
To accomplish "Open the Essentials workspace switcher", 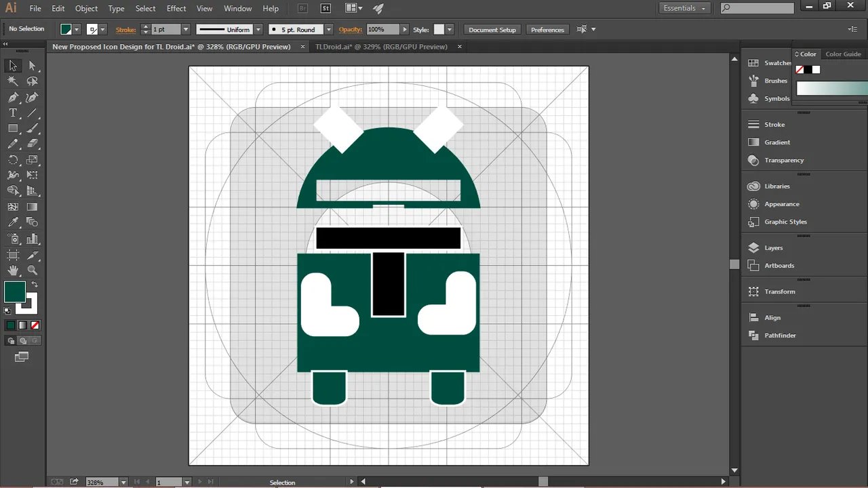I will 684,8.
